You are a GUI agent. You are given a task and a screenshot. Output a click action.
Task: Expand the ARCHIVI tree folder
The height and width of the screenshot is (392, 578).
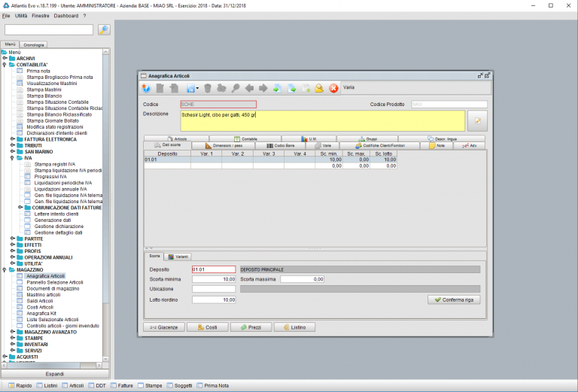point(5,58)
